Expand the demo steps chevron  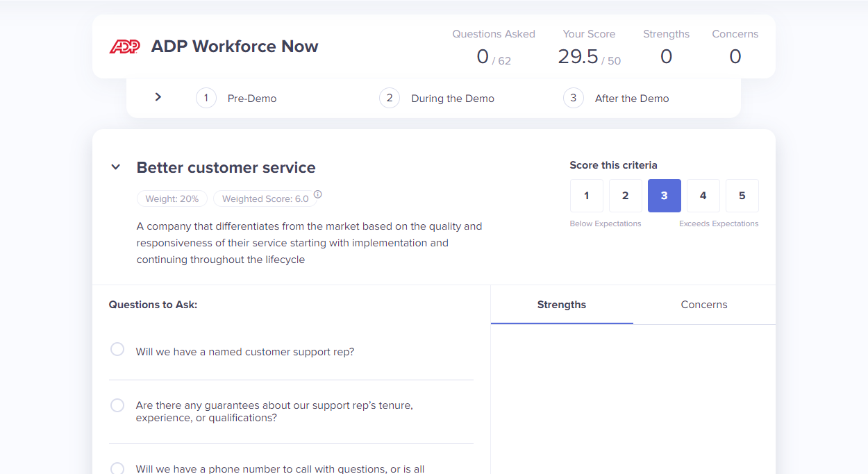(x=158, y=97)
